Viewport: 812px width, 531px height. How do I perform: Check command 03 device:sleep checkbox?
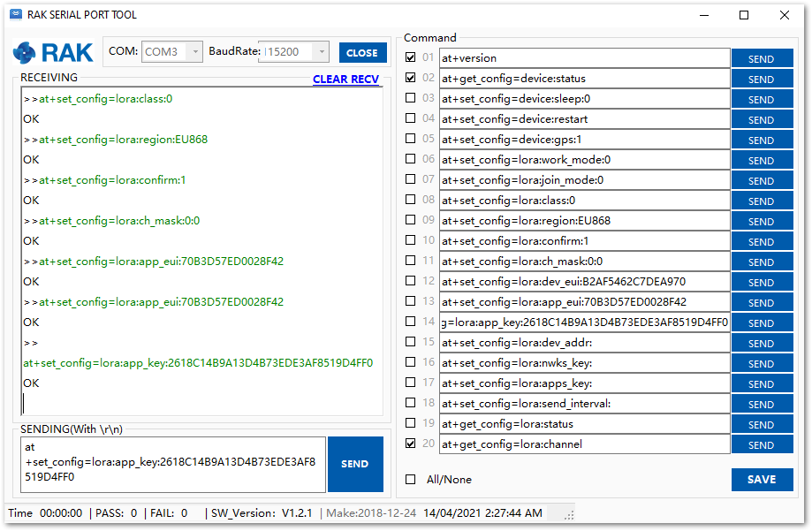411,98
